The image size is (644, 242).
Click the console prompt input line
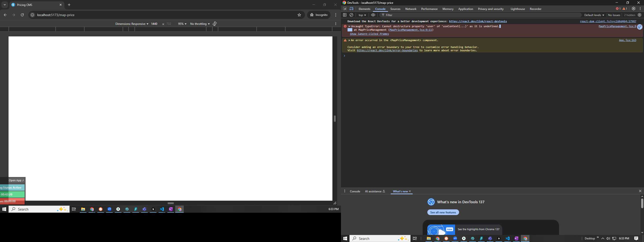click(x=492, y=56)
